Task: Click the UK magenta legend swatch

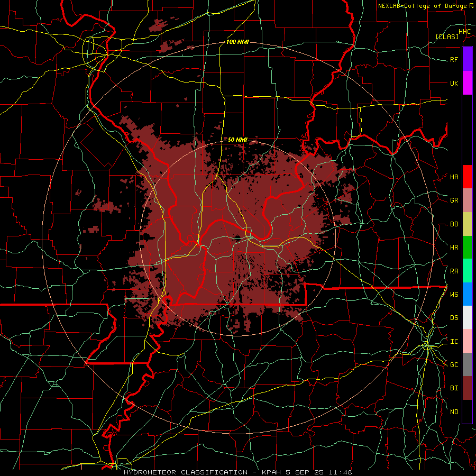Action: 467,83
